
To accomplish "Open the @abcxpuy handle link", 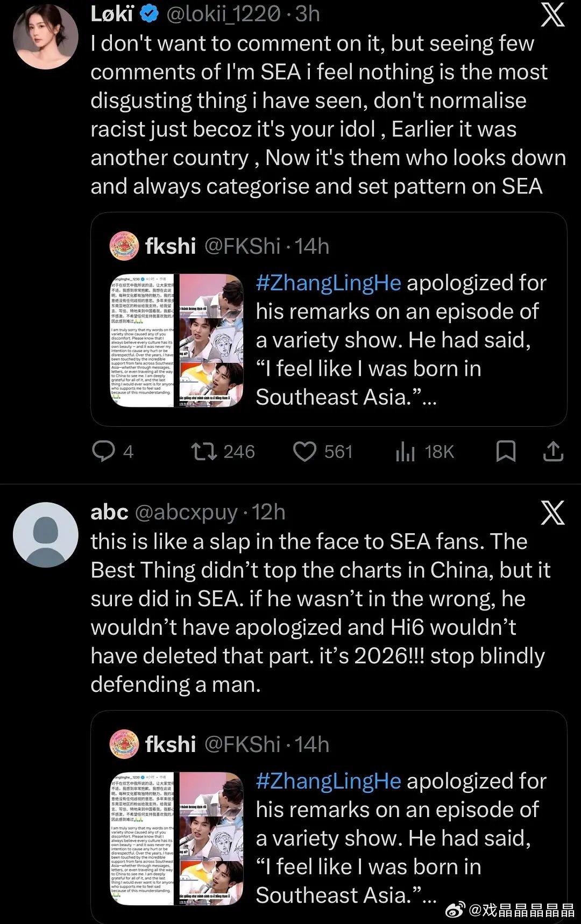I will pyautogui.click(x=186, y=512).
